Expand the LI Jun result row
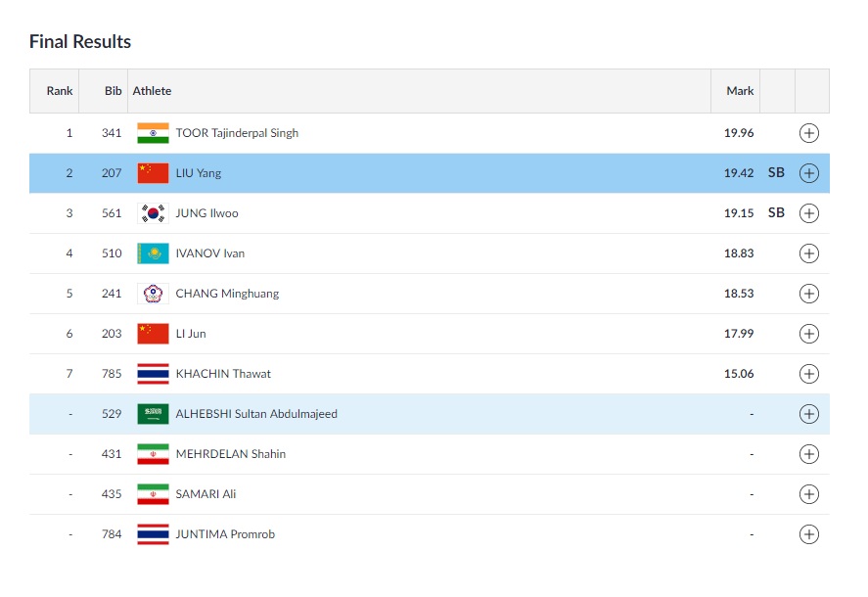The width and height of the screenshot is (868, 597). [808, 334]
